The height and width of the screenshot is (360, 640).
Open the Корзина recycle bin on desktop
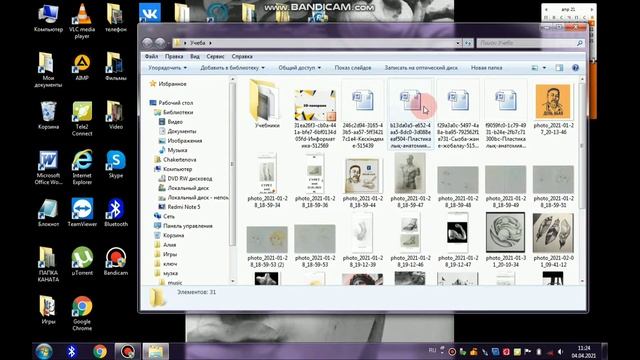pos(48,116)
